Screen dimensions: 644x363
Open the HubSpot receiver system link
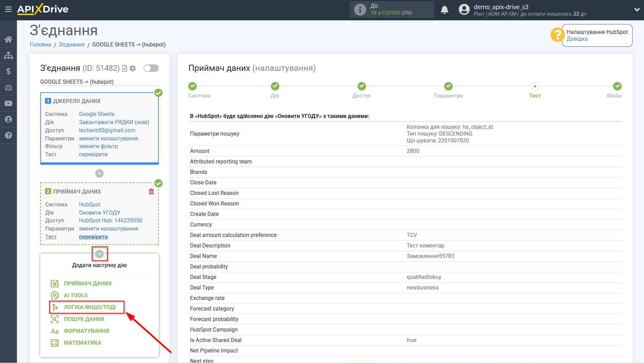click(x=89, y=204)
